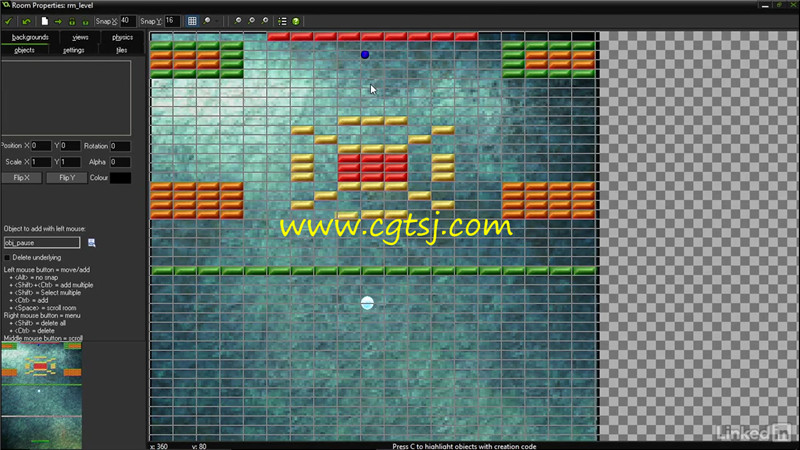
Task: Undo the last room change
Action: [26, 21]
